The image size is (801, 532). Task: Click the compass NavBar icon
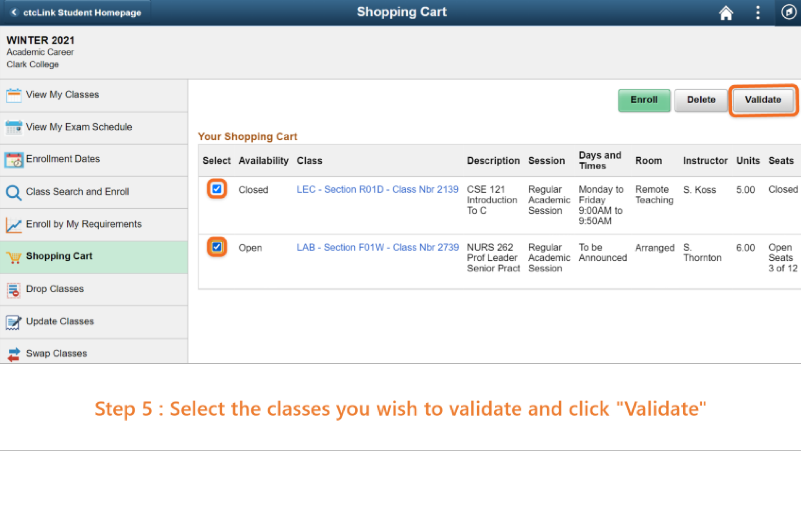[788, 12]
